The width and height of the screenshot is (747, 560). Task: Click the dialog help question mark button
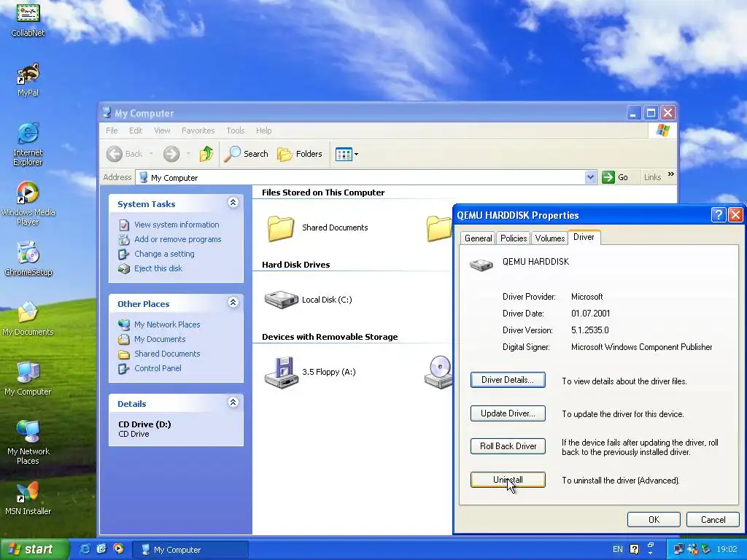point(719,215)
